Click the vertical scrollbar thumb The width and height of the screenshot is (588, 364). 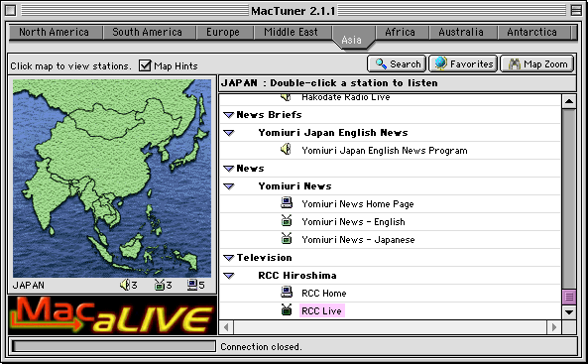(569, 297)
